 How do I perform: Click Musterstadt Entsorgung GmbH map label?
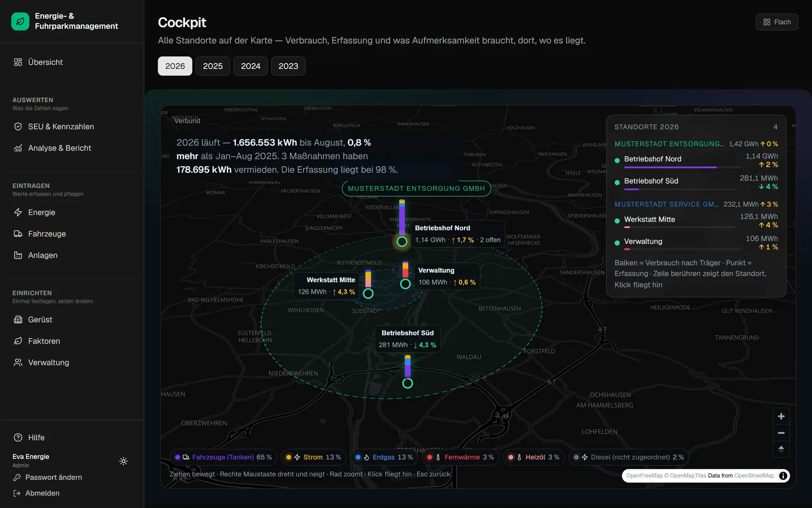416,189
